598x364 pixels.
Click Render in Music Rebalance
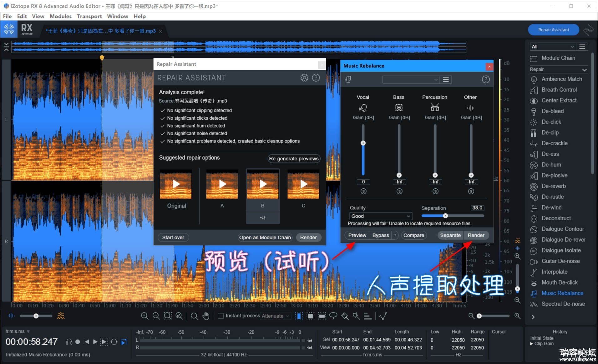click(x=476, y=235)
